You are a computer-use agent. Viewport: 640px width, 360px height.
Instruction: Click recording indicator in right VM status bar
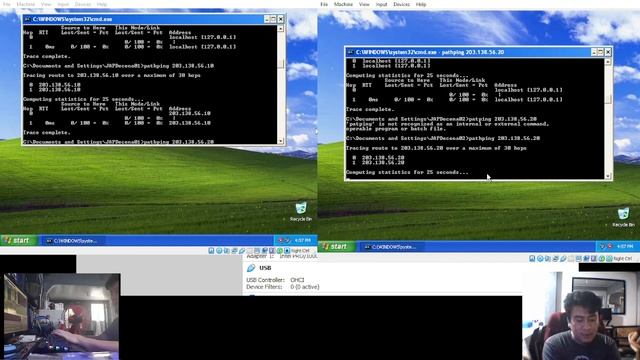pyautogui.click(x=586, y=259)
